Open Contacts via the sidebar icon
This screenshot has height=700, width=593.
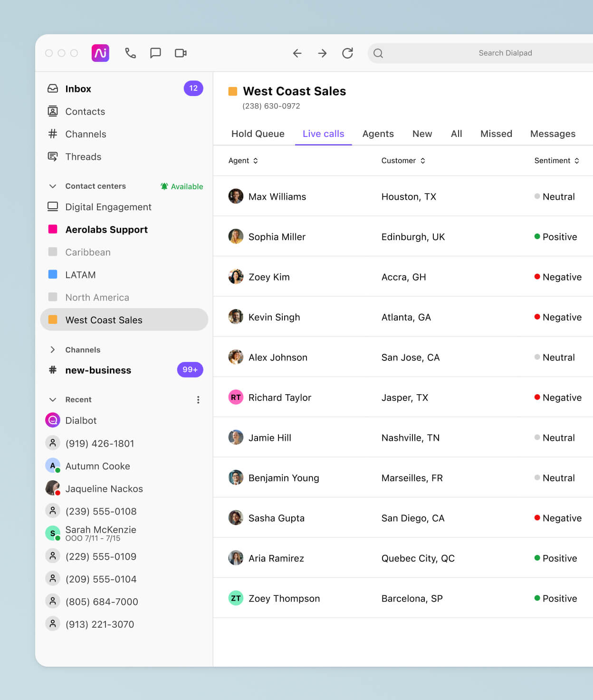pyautogui.click(x=53, y=111)
